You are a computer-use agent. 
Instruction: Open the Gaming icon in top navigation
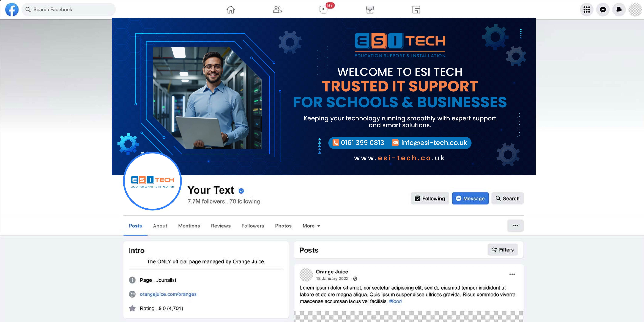[x=416, y=10]
